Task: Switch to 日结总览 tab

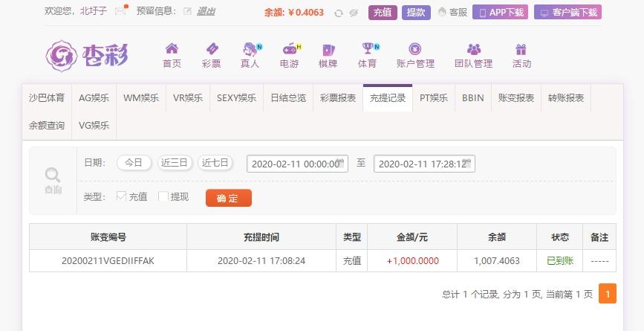Action: pyautogui.click(x=288, y=98)
